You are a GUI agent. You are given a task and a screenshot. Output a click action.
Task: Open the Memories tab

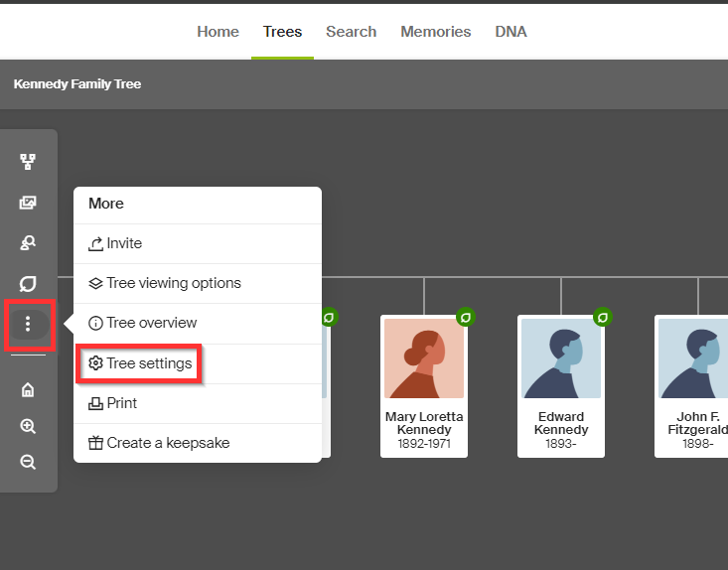pos(435,32)
